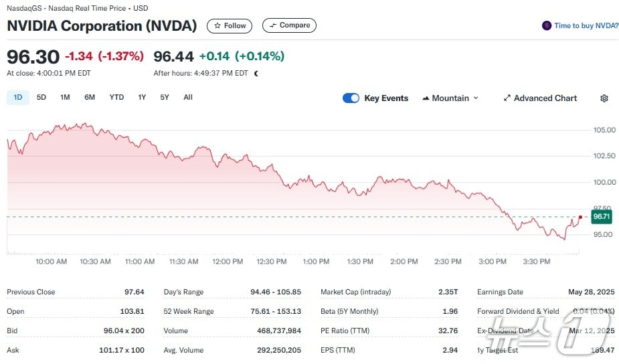The height and width of the screenshot is (364, 619).
Task: Toggle the Key Events switch off
Action: pos(351,98)
